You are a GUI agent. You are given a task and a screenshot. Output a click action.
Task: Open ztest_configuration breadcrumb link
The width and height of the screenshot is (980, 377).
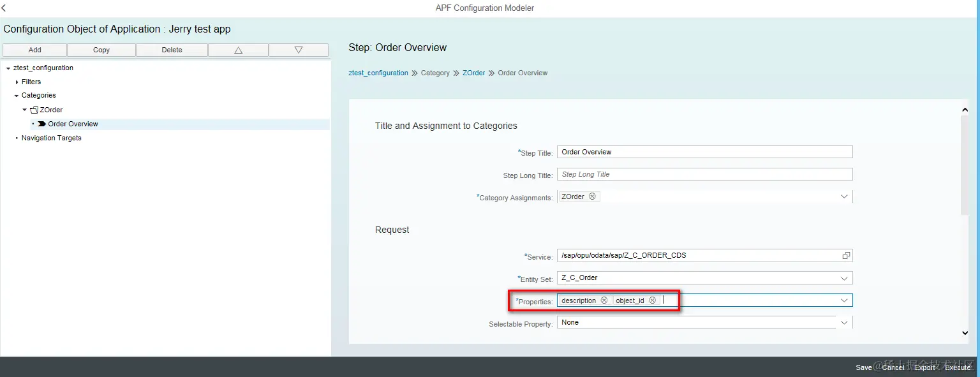point(378,73)
